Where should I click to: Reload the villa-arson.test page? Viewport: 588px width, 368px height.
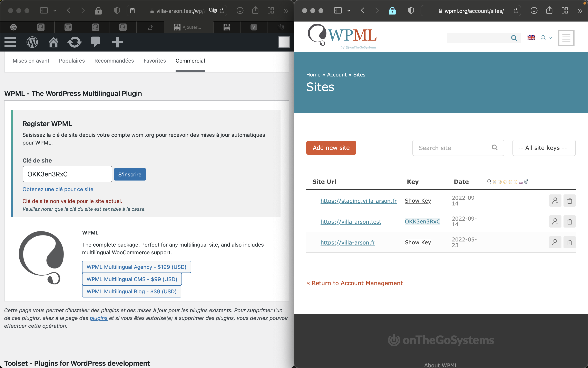coord(222,11)
